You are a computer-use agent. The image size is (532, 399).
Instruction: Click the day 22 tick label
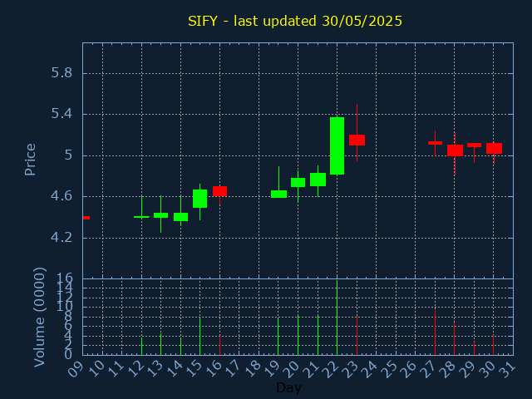(x=331, y=369)
